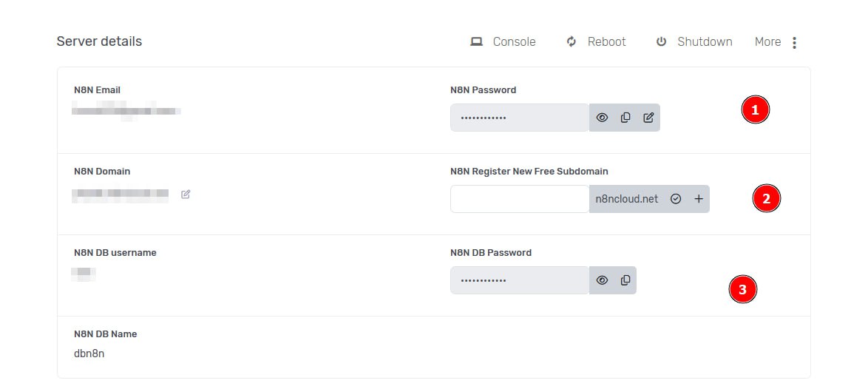Click the masked N8N Password field

[520, 118]
